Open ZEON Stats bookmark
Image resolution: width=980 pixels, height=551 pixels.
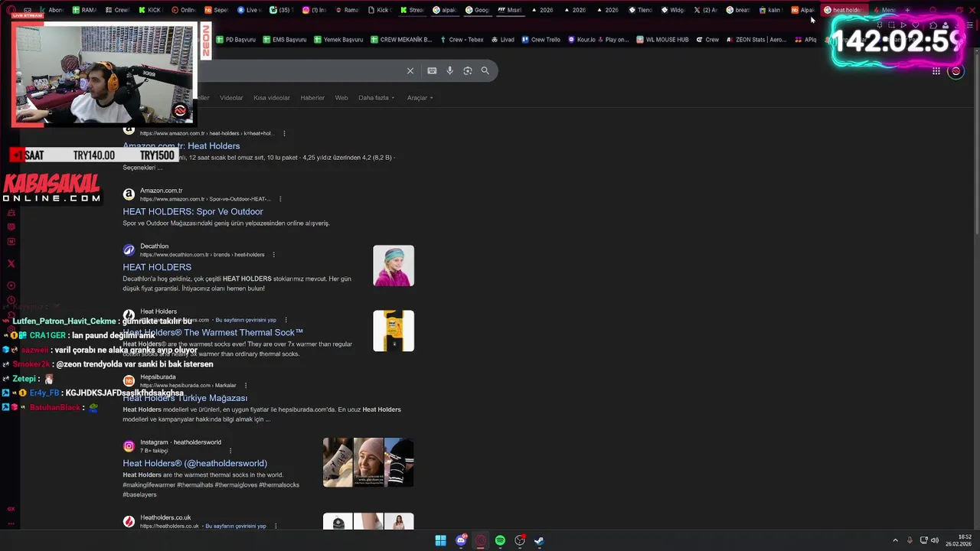click(x=756, y=40)
